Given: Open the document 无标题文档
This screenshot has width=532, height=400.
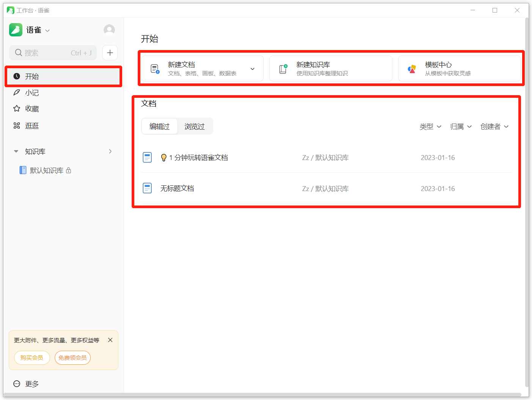Looking at the screenshot, I should (x=177, y=188).
